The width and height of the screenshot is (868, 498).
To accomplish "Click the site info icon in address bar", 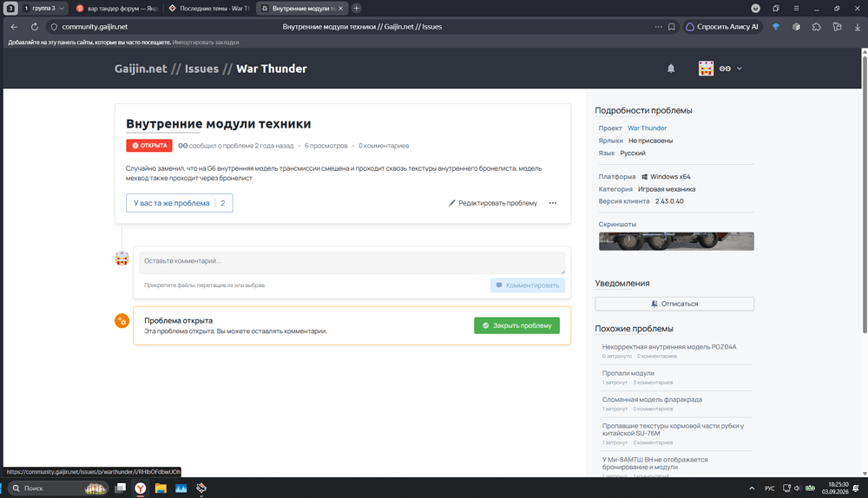I will [x=54, y=27].
